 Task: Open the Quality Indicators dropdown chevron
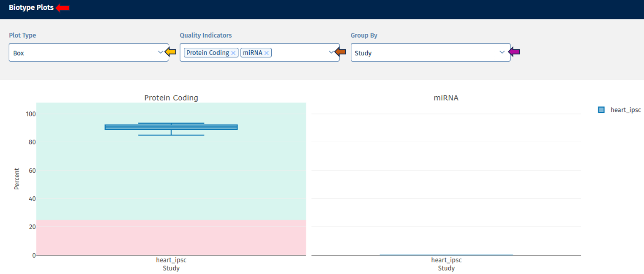331,52
